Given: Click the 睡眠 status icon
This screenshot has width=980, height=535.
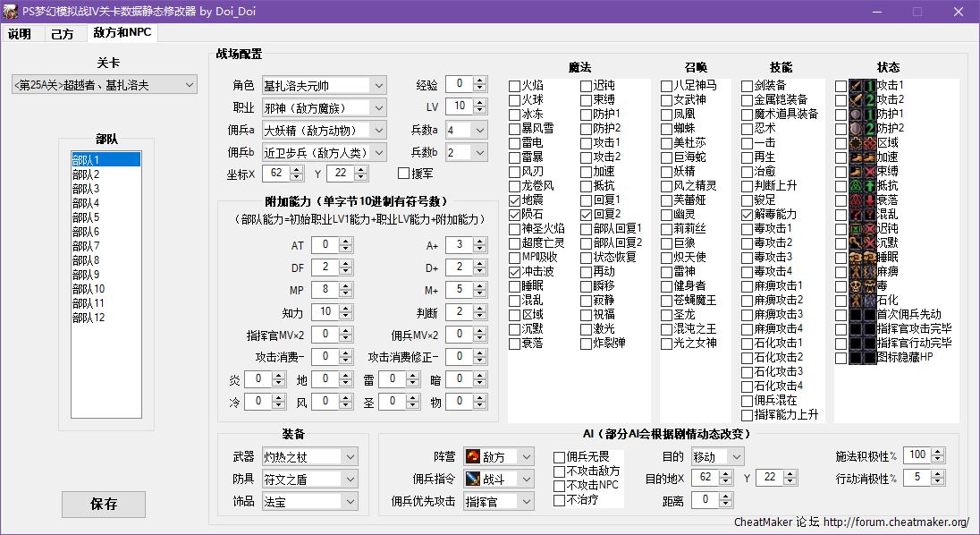Looking at the screenshot, I should (x=855, y=258).
